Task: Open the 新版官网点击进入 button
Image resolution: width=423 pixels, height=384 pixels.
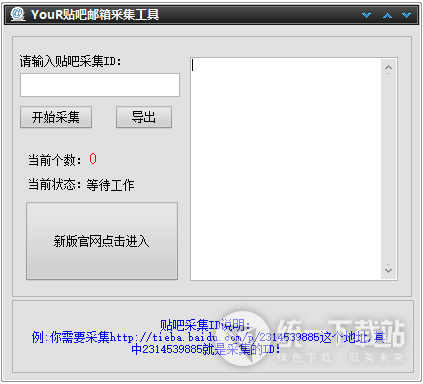Action: [102, 241]
